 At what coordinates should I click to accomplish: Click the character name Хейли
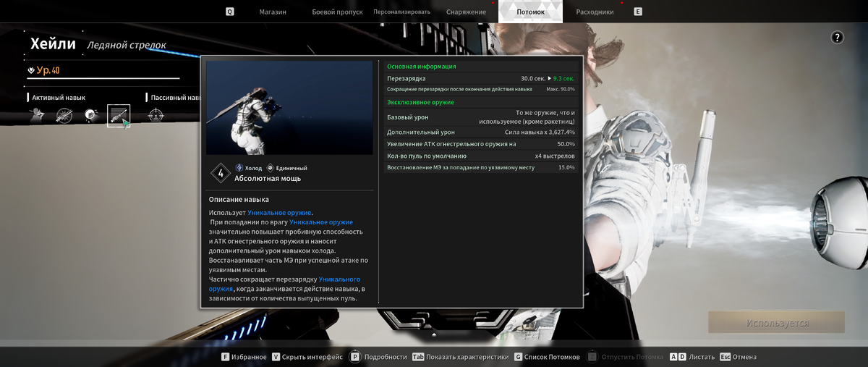[x=54, y=43]
